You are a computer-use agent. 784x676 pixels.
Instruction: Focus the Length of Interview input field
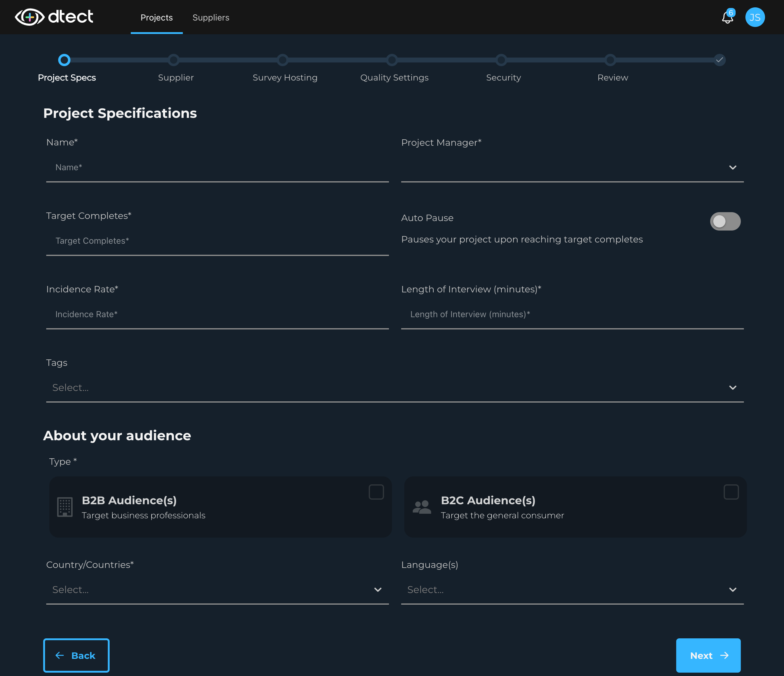pos(572,314)
